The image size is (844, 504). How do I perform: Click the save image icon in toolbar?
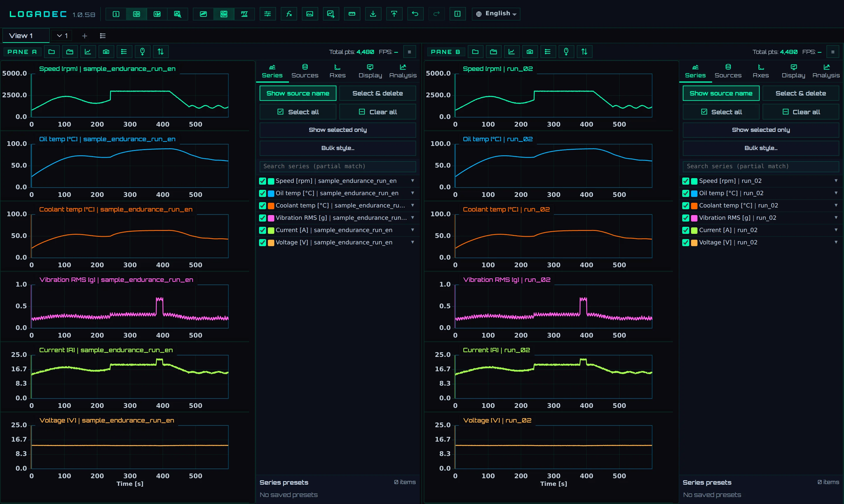click(x=310, y=14)
